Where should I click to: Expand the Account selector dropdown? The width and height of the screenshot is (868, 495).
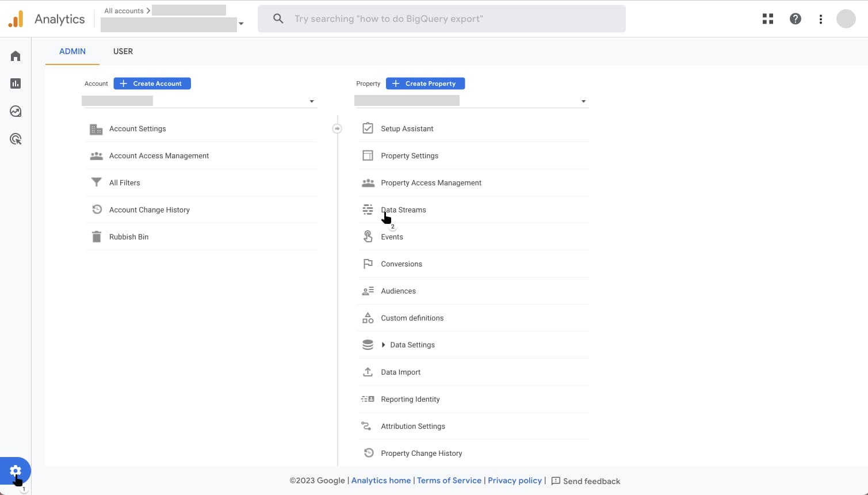click(x=312, y=101)
